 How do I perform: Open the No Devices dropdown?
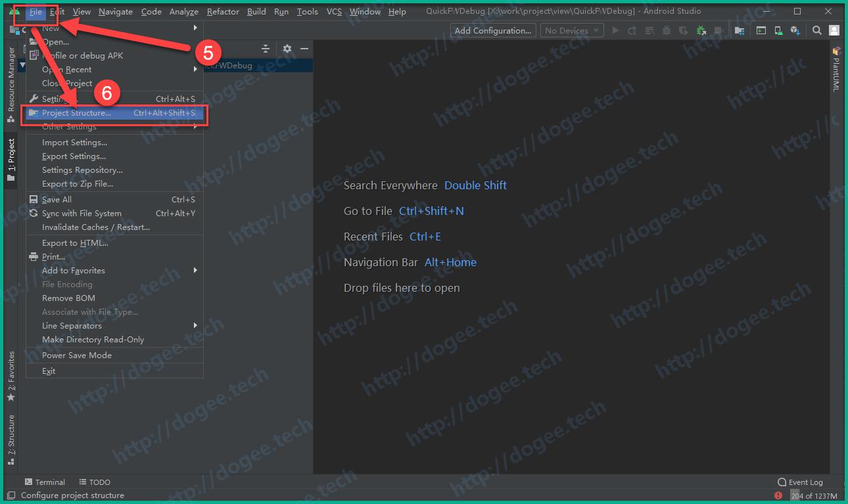[572, 30]
